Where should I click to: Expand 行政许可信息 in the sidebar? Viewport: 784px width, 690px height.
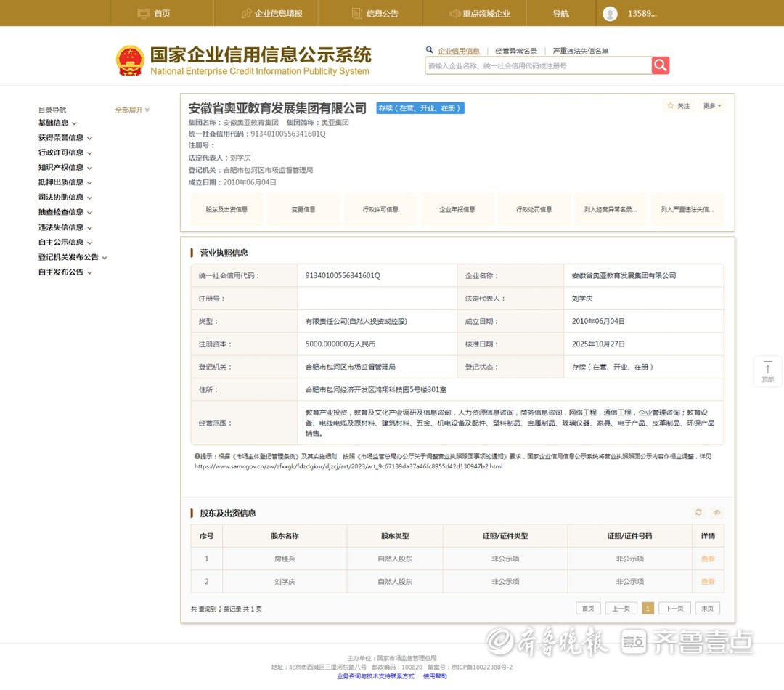pyautogui.click(x=65, y=153)
